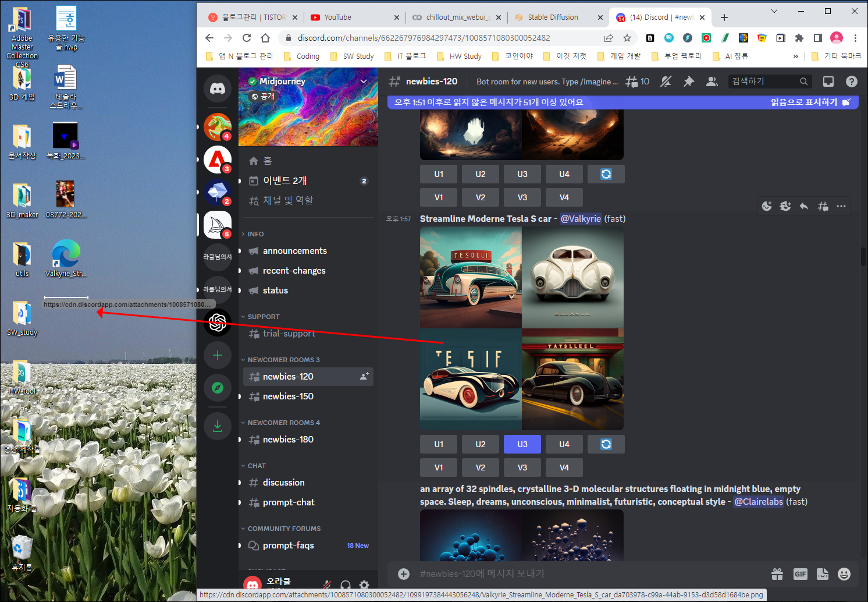Toggle member list icon in header
This screenshot has width=868, height=602.
click(x=712, y=82)
